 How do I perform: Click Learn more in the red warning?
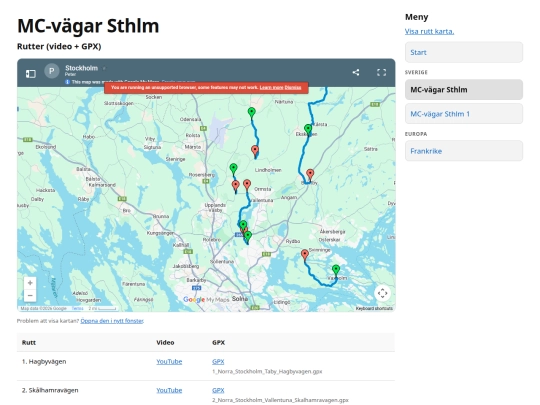pos(271,87)
